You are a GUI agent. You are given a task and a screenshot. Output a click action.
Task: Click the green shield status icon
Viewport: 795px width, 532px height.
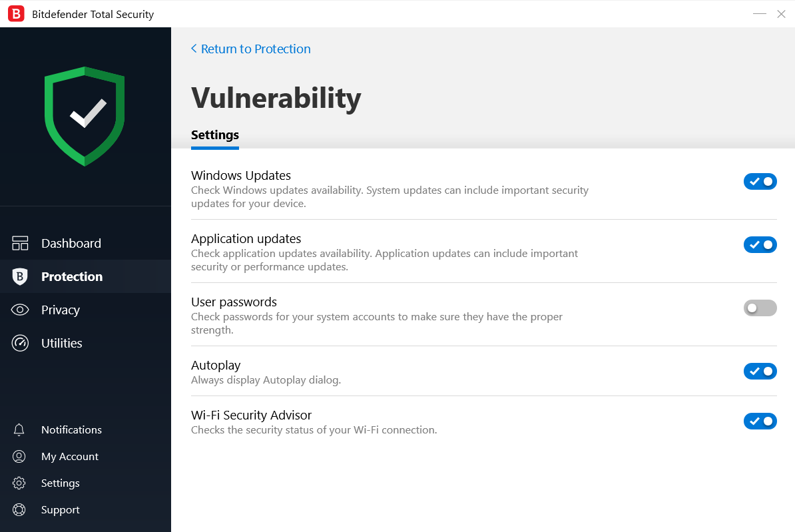[x=85, y=116]
